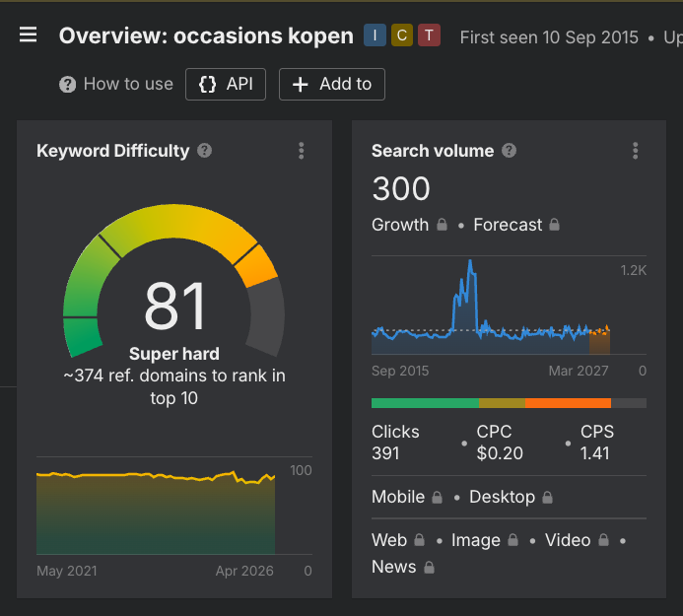The height and width of the screenshot is (616, 683).
Task: Click the locked Desktop option
Action: [x=511, y=497]
